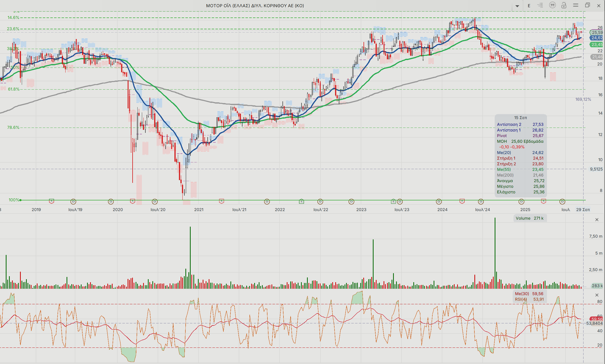Click the Volume 271 k label
Viewport: 605px width, 364px height.
529,218
